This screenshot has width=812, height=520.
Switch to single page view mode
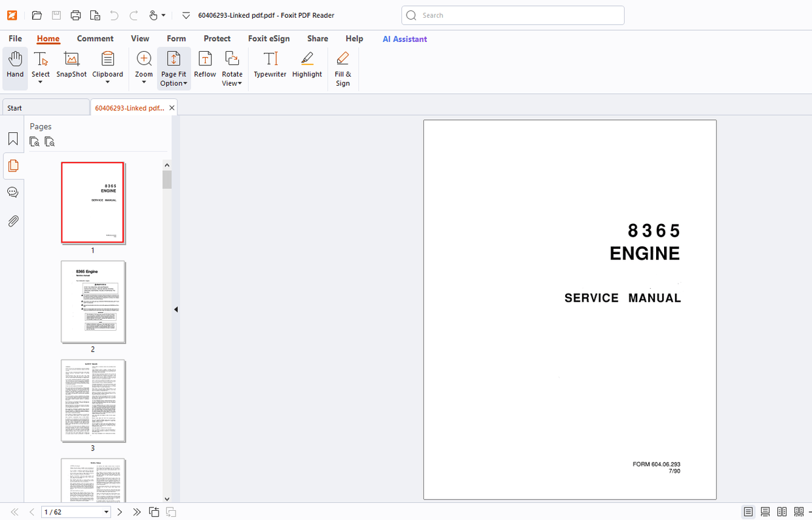tap(748, 511)
